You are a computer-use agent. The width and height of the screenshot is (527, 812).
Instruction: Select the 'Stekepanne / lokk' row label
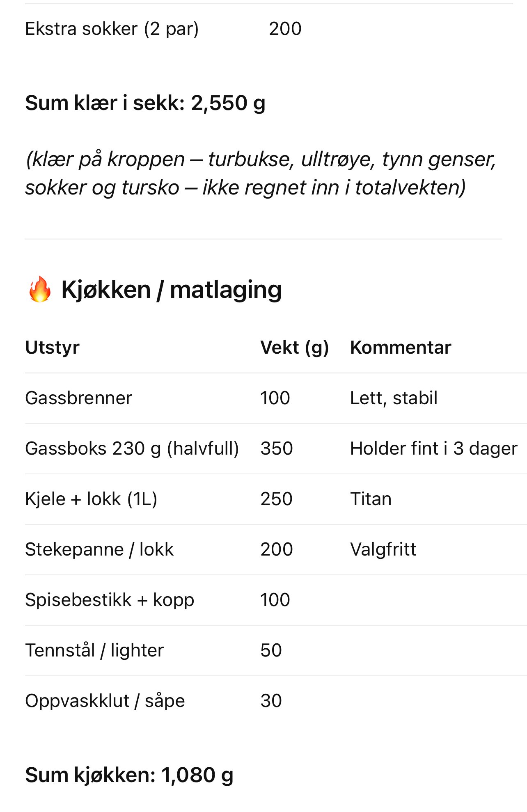[99, 549]
